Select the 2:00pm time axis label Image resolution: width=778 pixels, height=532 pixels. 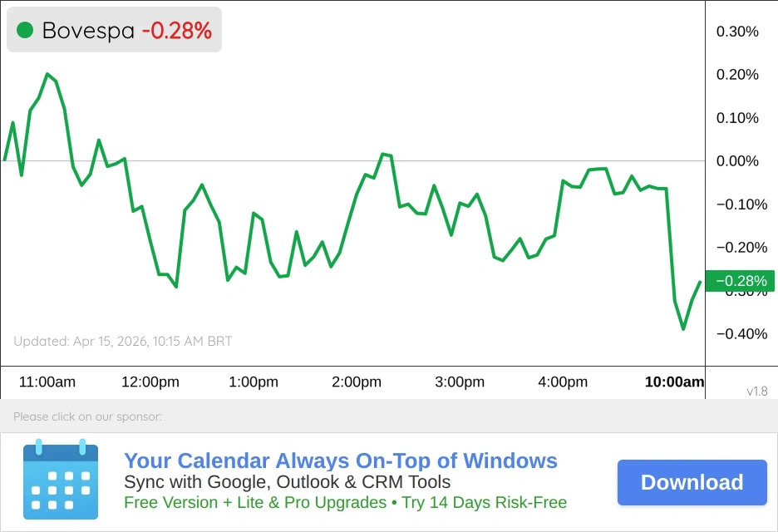(x=357, y=382)
